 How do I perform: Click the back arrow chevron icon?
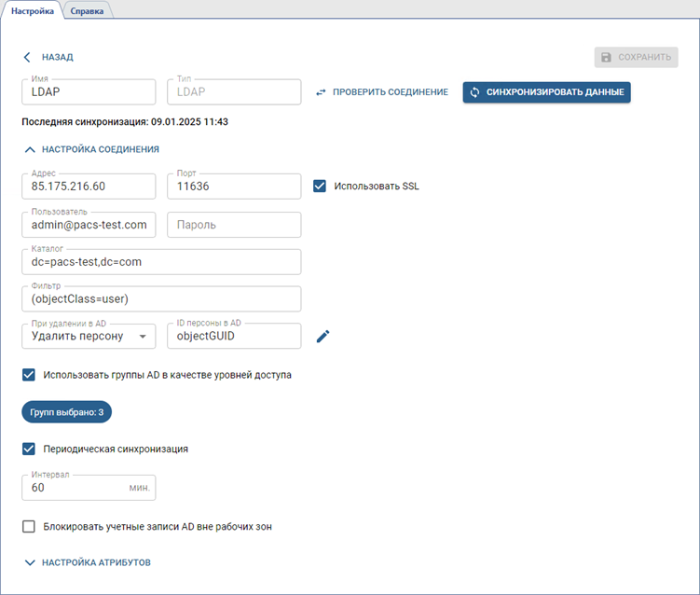pyautogui.click(x=28, y=57)
